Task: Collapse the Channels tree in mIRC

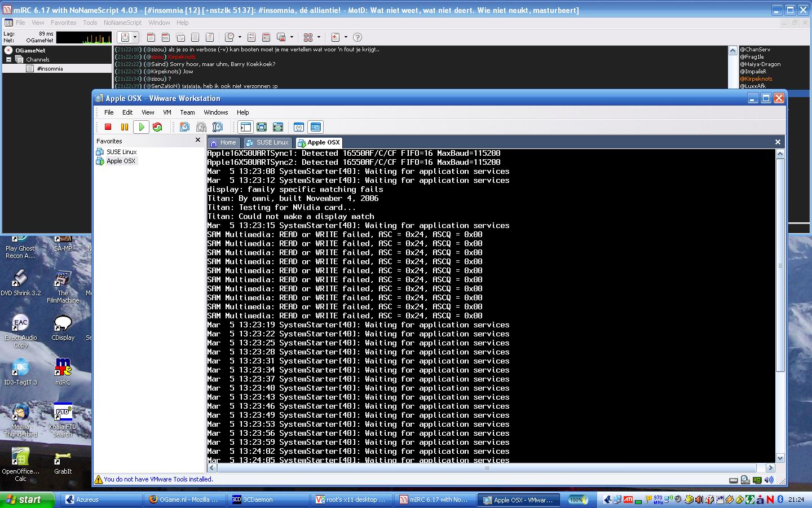Action: click(x=9, y=59)
